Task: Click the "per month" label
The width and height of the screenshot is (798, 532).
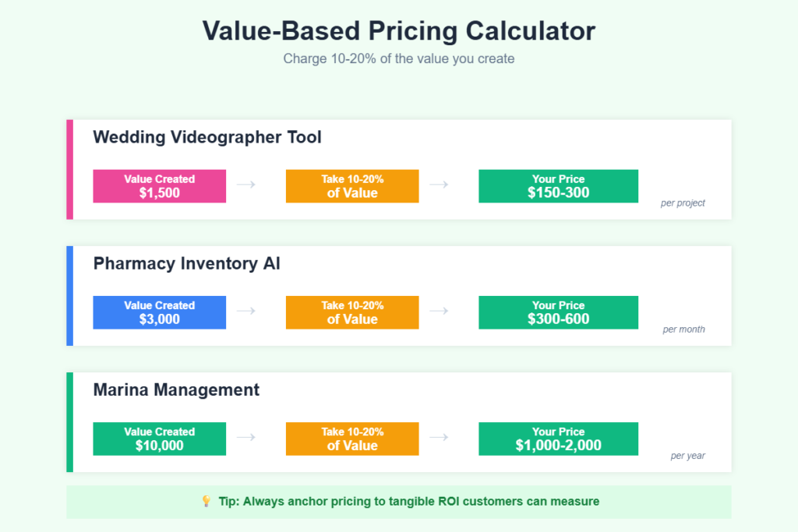Action: [683, 329]
